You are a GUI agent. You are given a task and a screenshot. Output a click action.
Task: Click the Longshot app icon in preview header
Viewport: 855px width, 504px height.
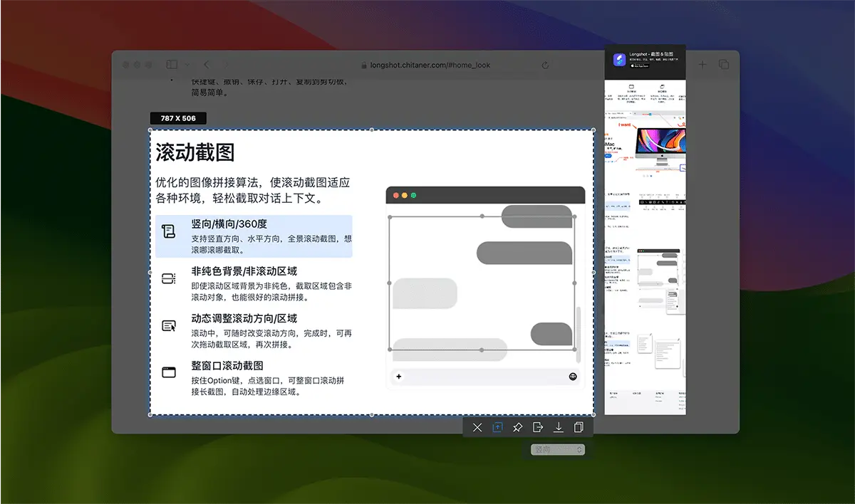[x=618, y=60]
